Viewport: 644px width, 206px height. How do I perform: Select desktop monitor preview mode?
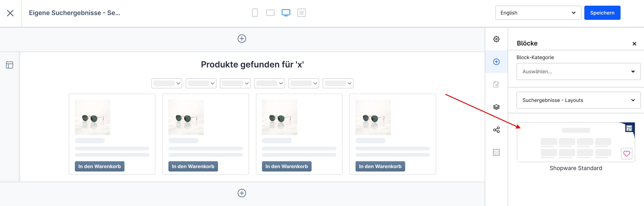pos(286,13)
